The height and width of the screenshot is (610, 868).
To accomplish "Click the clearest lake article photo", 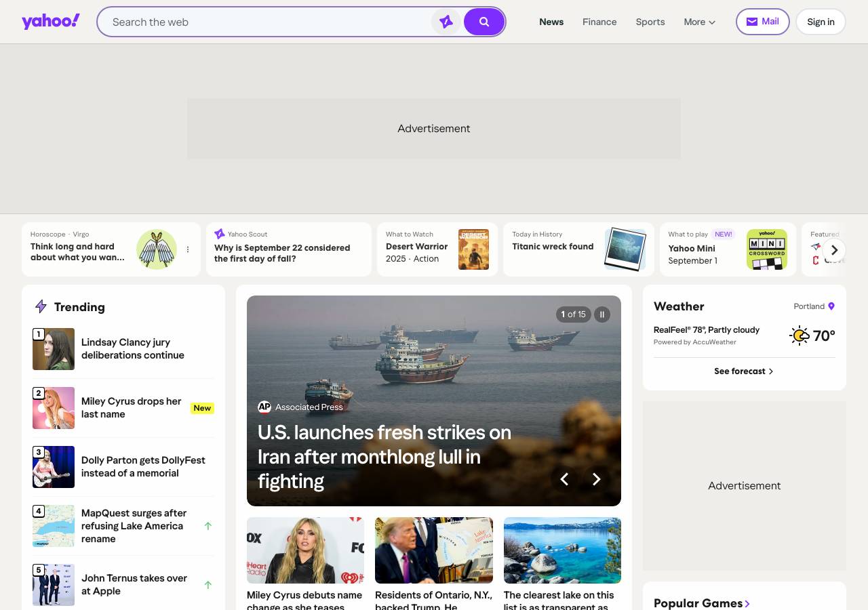I will [x=562, y=550].
